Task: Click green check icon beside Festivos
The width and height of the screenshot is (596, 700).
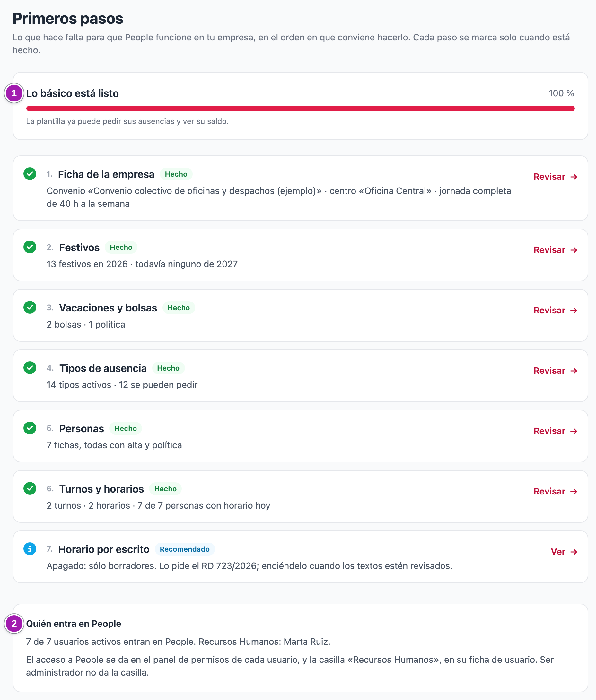Action: point(30,247)
